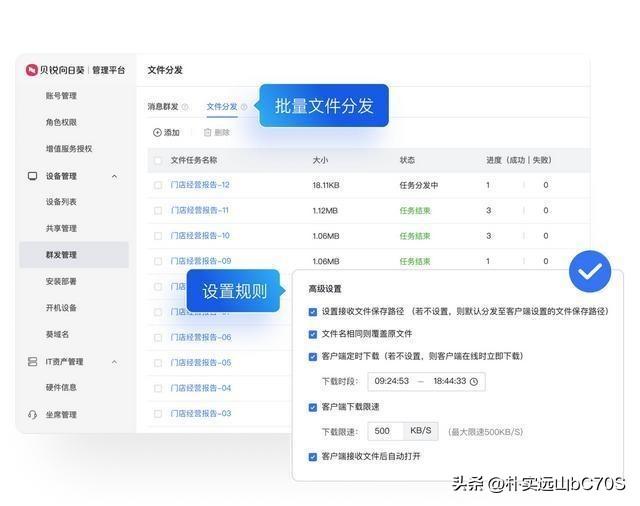This screenshot has height=506, width=640.
Task: Uncheck 客户端下载限速 option
Action: click(313, 407)
